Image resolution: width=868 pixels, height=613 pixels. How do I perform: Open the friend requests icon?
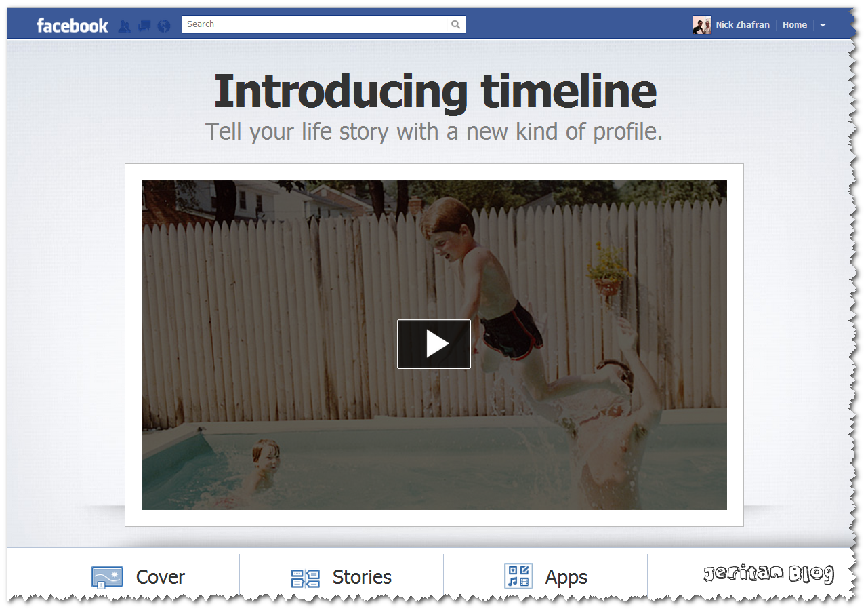(x=124, y=26)
